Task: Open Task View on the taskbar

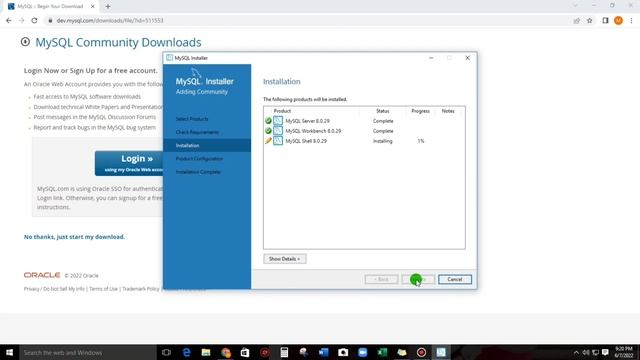Action: pyautogui.click(x=166, y=352)
